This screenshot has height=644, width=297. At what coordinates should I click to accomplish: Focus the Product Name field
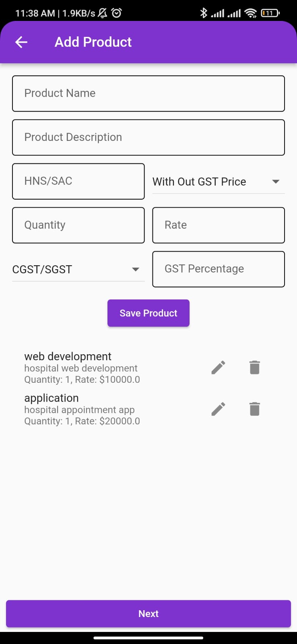coord(148,93)
